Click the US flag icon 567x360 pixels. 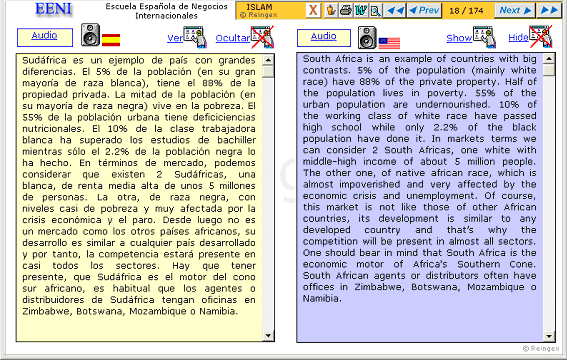pyautogui.click(x=389, y=43)
